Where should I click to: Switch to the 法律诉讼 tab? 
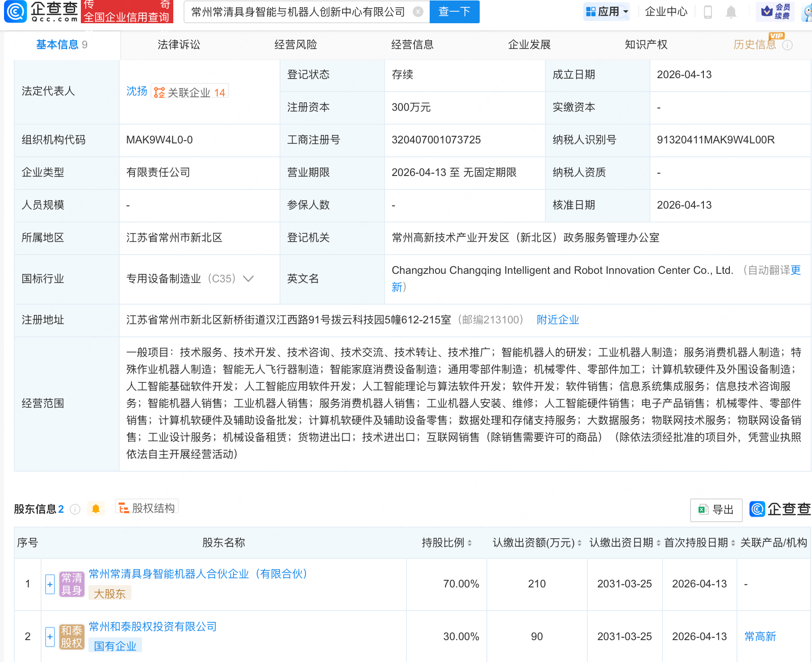[178, 44]
